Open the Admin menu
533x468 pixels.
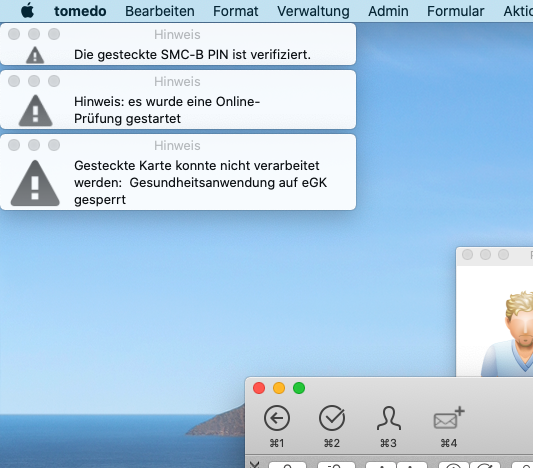pyautogui.click(x=388, y=11)
